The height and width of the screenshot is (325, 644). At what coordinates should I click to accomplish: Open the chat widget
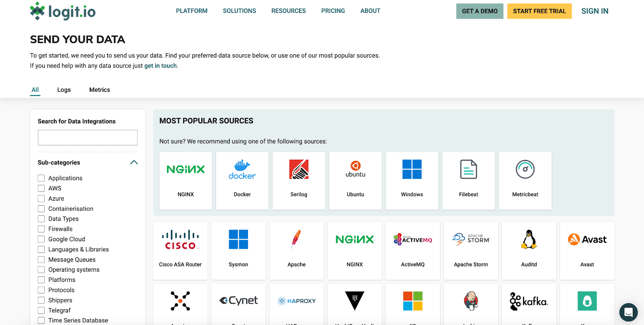pyautogui.click(x=628, y=312)
